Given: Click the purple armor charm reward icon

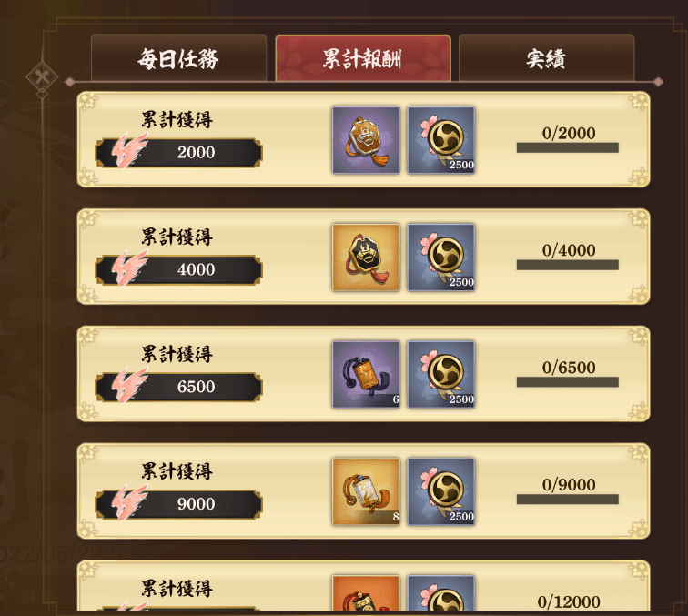Looking at the screenshot, I should click(366, 140).
